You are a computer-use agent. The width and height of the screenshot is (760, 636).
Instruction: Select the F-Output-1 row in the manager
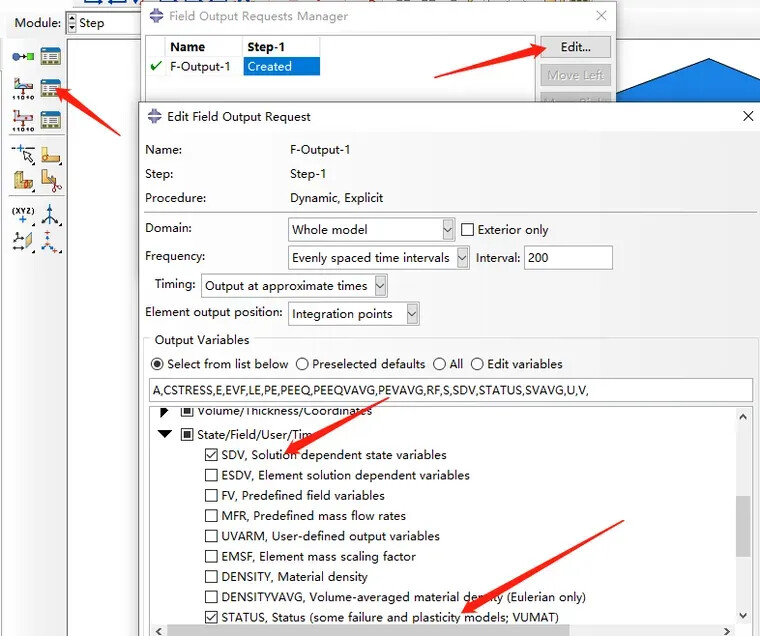pyautogui.click(x=200, y=67)
